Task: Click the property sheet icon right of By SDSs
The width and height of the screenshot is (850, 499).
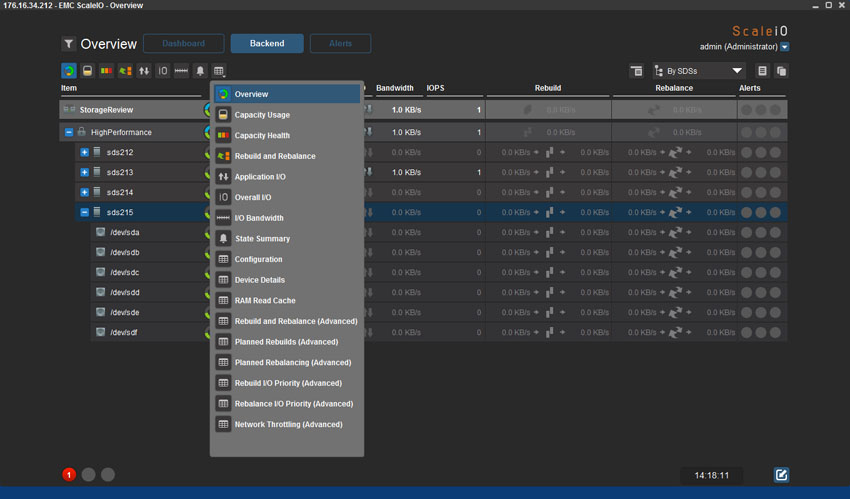Action: tap(762, 71)
